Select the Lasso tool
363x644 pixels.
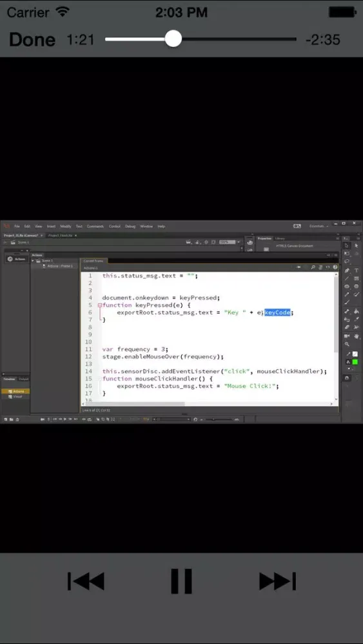(347, 261)
